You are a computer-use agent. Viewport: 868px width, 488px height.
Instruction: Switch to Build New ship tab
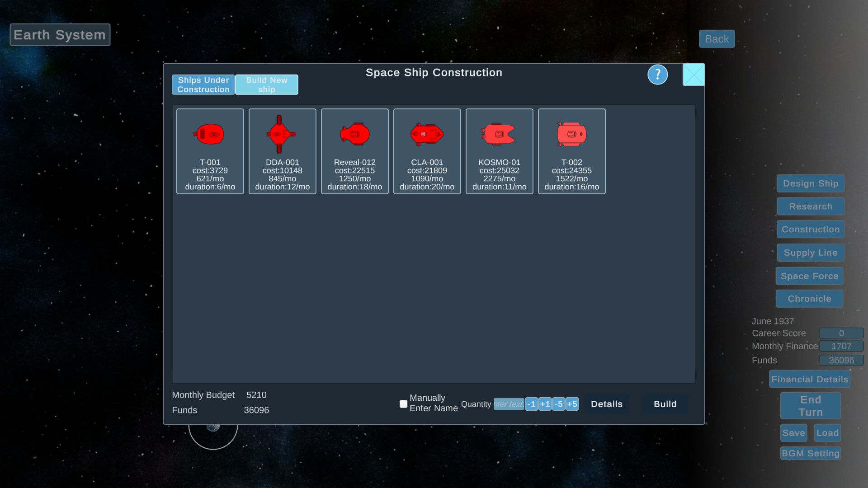266,84
